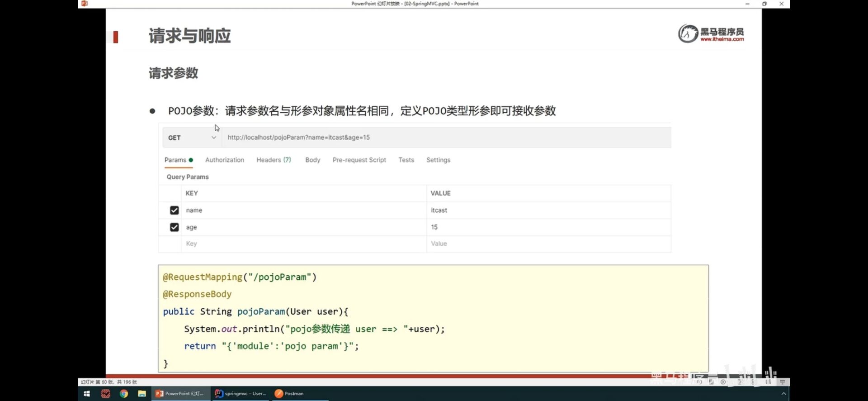Open the Windows Start menu
The height and width of the screenshot is (401, 868).
87,394
